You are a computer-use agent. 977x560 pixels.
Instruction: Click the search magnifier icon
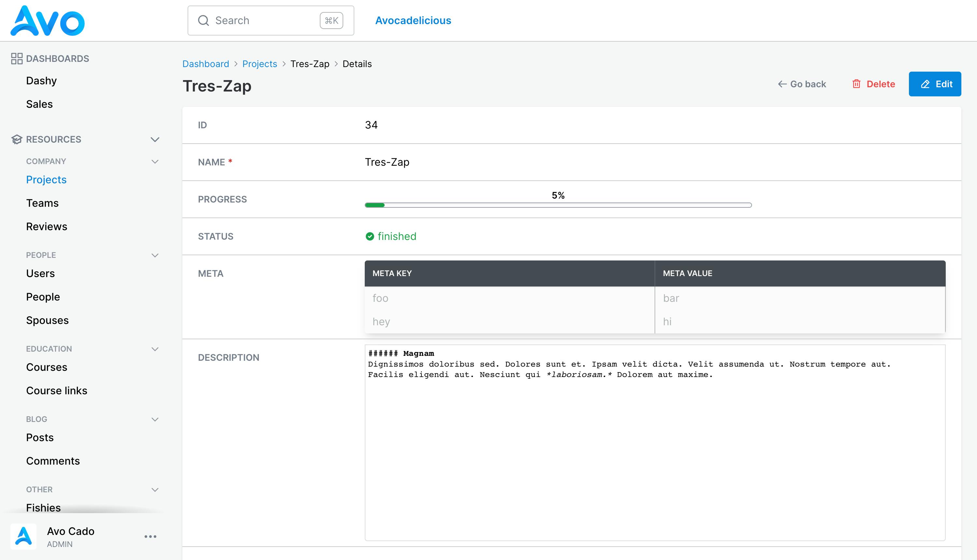click(203, 21)
